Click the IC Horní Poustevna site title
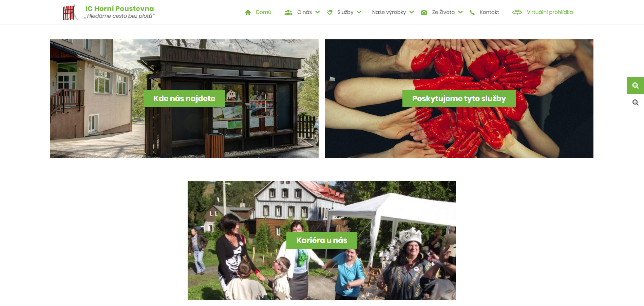Image resolution: width=644 pixels, height=306 pixels. [x=119, y=8]
